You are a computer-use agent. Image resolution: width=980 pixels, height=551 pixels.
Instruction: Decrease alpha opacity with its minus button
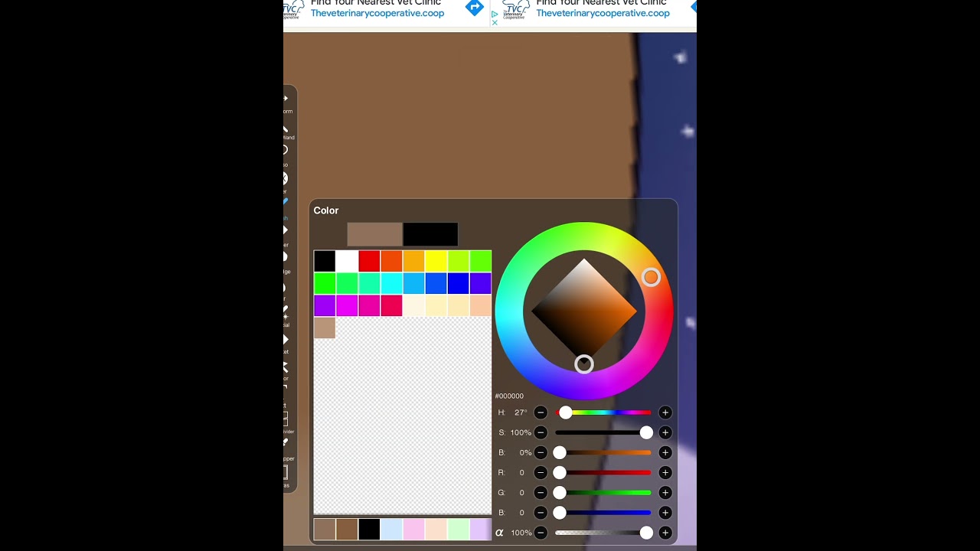(541, 533)
